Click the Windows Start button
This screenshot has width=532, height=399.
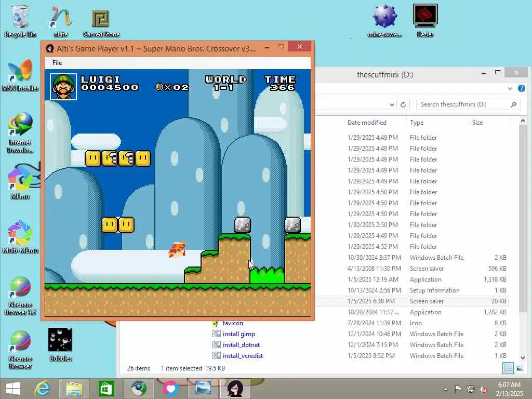pos(13,389)
